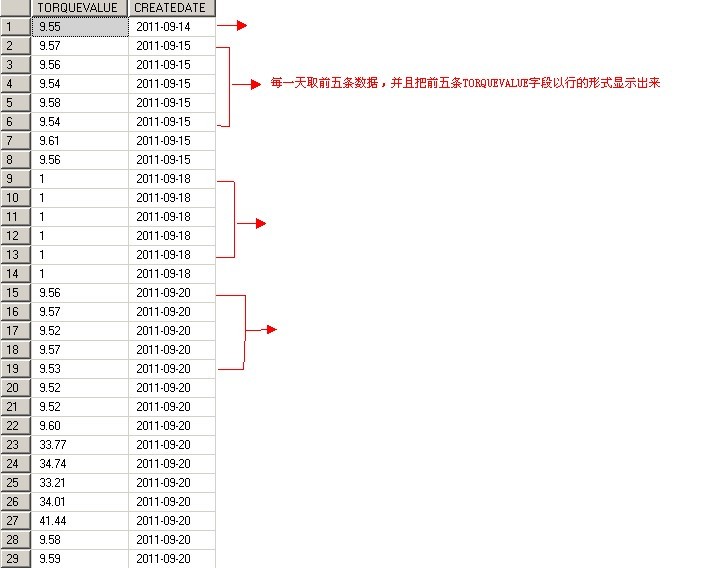Click the value 1 in row 9
The image size is (712, 568).
(x=80, y=179)
